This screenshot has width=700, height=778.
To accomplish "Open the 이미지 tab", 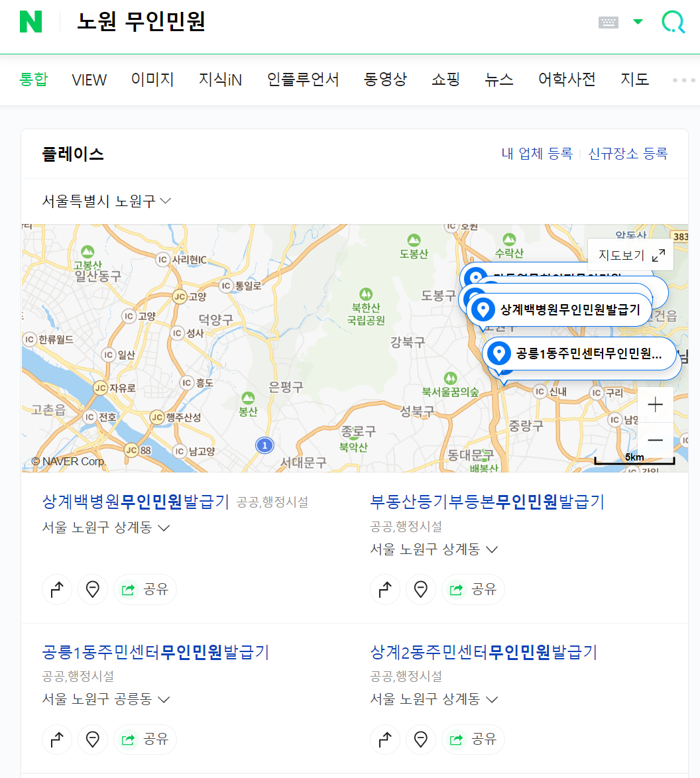I will pyautogui.click(x=152, y=80).
